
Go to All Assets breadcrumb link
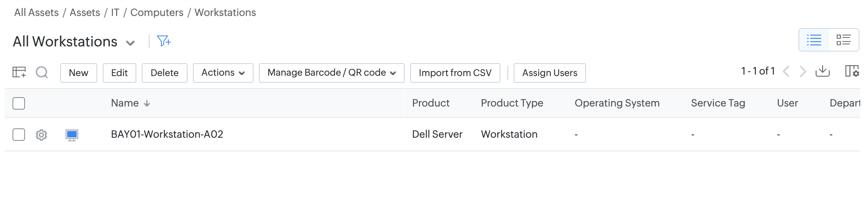coord(36,12)
